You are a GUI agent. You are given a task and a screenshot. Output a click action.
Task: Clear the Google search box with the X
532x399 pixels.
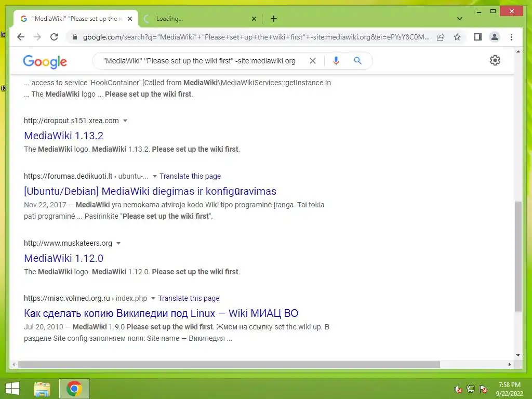(x=312, y=61)
